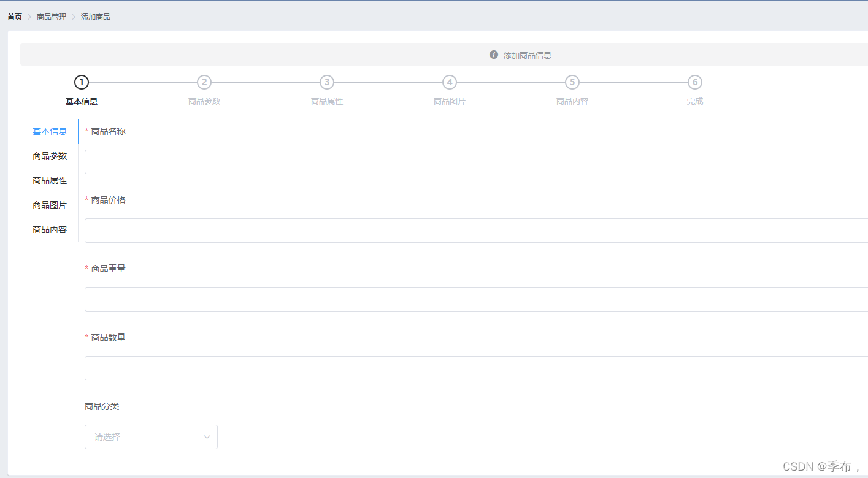Click 添加商品 breadcrumb item

tap(96, 17)
